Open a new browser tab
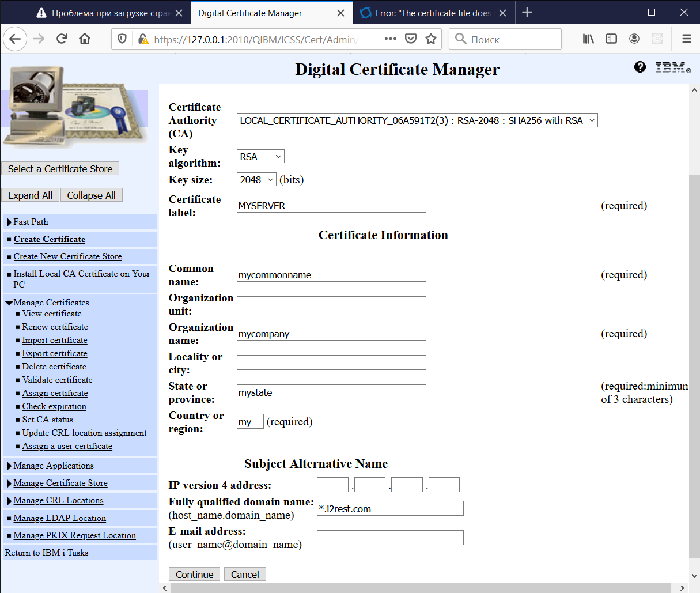 [527, 13]
